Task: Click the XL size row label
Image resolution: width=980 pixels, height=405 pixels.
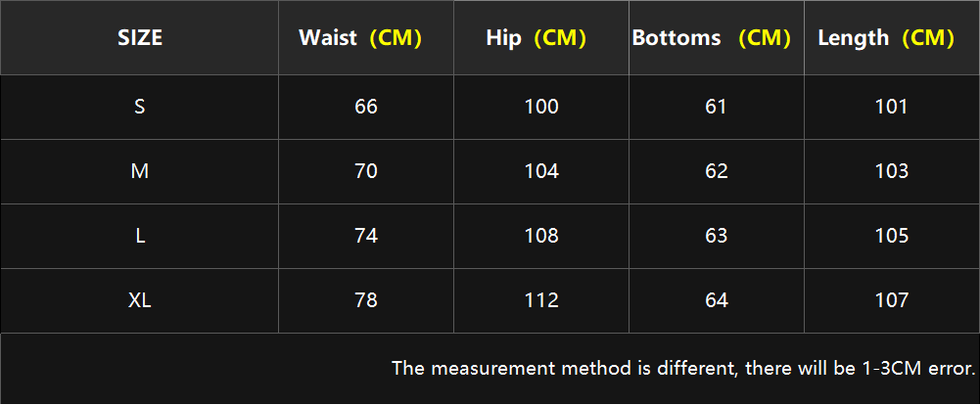Action: click(139, 300)
